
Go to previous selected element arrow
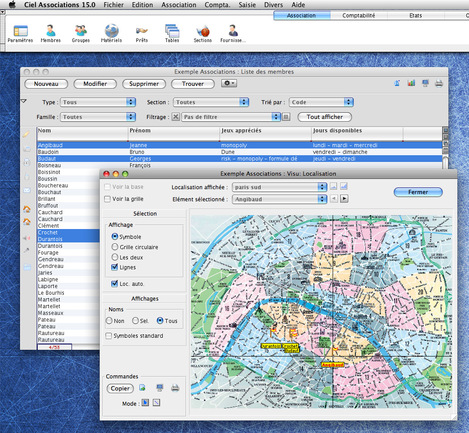pos(334,199)
